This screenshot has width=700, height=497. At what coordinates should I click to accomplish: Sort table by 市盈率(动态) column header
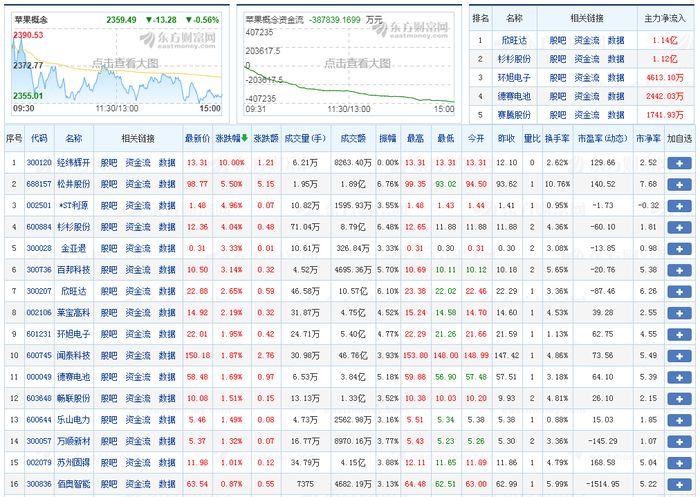click(x=603, y=138)
